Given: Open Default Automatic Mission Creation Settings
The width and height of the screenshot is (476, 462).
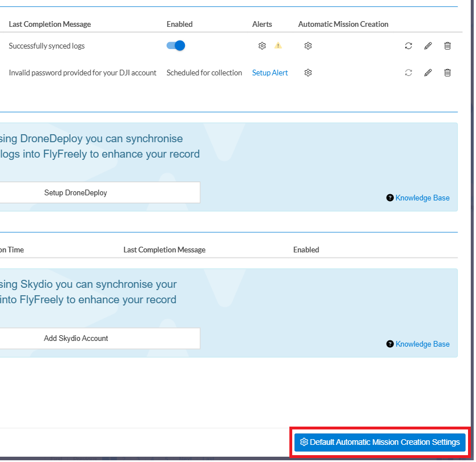Looking at the screenshot, I should (x=379, y=441).
